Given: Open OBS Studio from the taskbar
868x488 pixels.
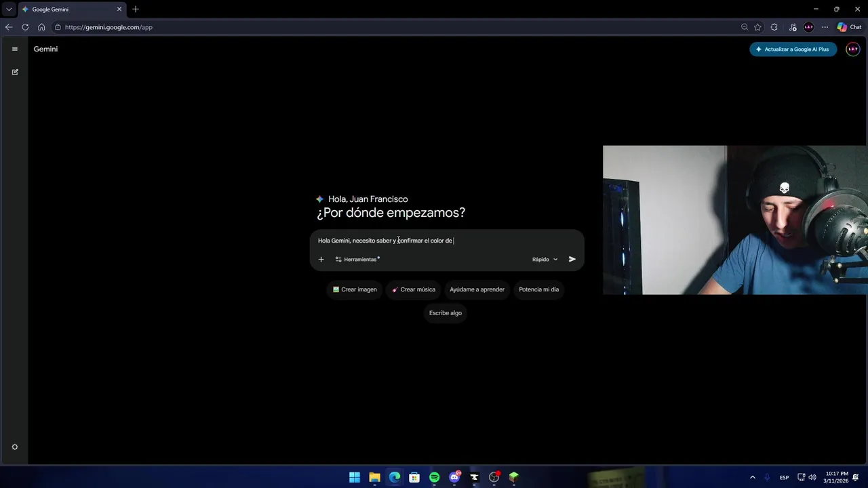Looking at the screenshot, I should 494,477.
